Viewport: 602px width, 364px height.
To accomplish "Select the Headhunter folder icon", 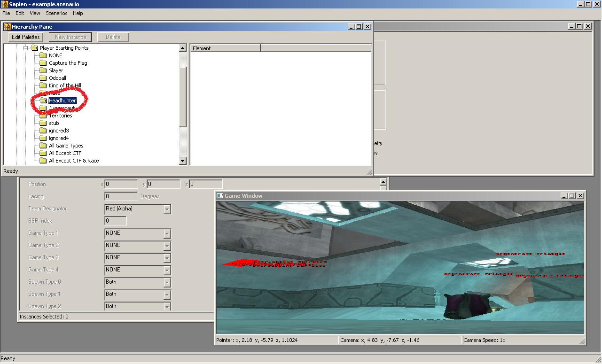I will point(43,101).
